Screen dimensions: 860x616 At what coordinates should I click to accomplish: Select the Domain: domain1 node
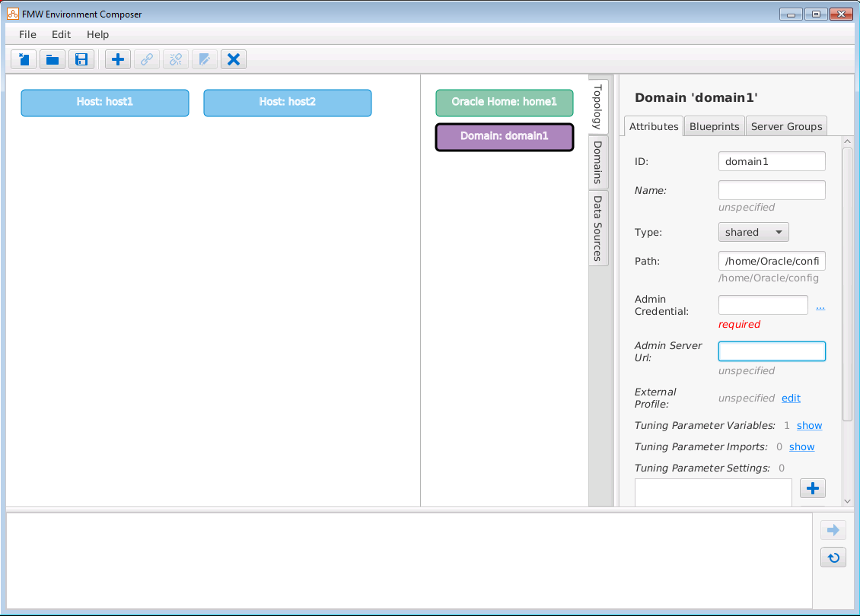coord(505,136)
